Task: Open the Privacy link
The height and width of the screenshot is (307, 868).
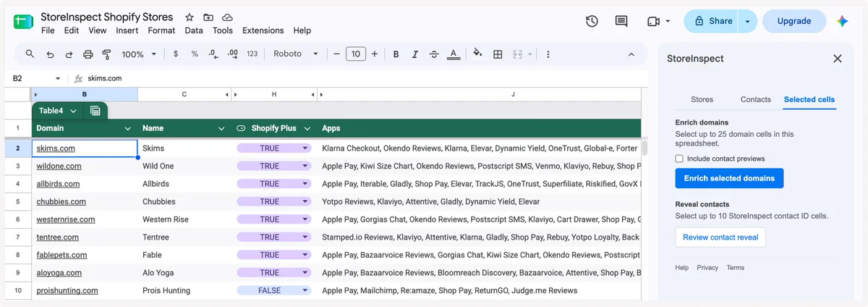Action: pos(707,268)
